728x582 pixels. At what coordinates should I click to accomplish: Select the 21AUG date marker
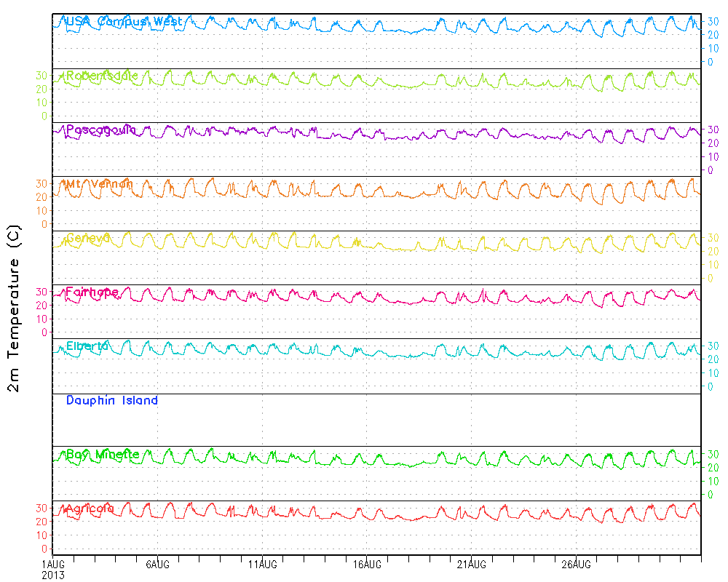(x=472, y=564)
